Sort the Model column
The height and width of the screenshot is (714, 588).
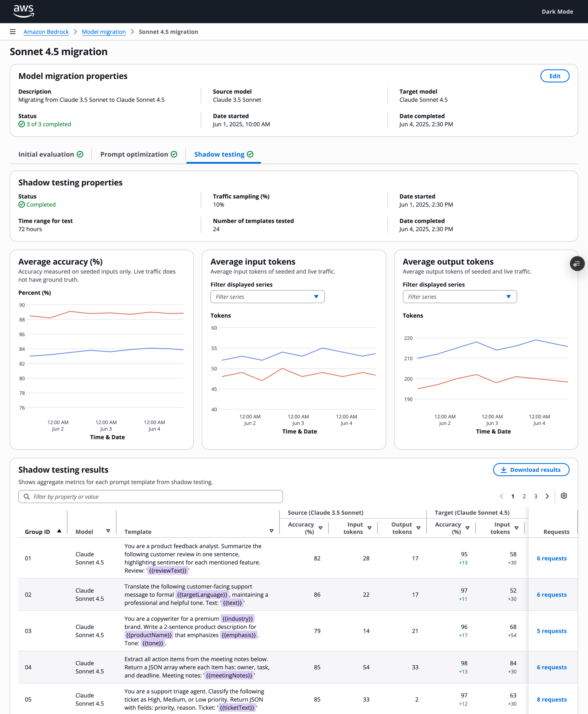click(x=108, y=531)
